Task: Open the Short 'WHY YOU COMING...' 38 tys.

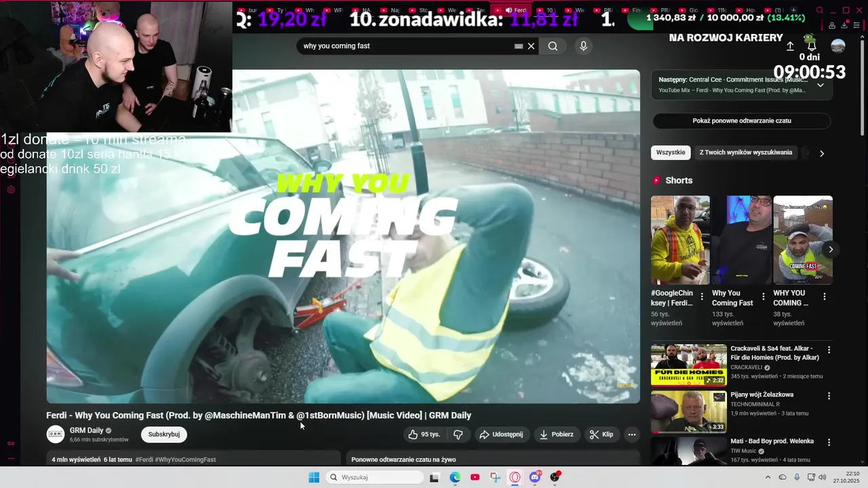Action: coord(803,240)
